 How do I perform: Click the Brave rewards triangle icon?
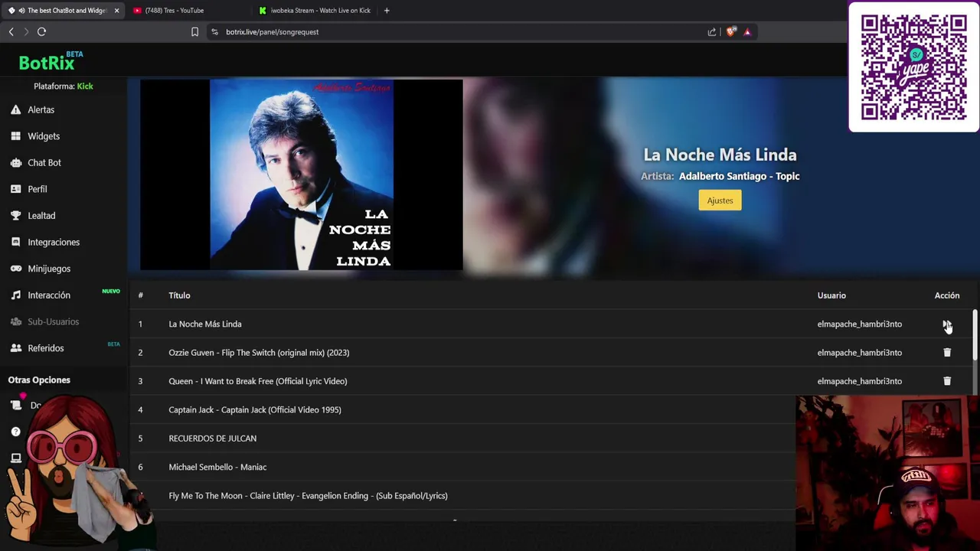pyautogui.click(x=747, y=31)
